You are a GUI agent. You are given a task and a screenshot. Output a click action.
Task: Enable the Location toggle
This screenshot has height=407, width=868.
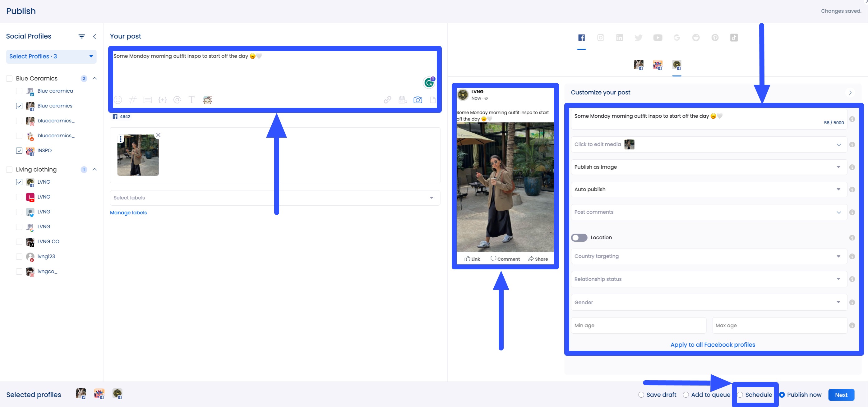coord(579,238)
